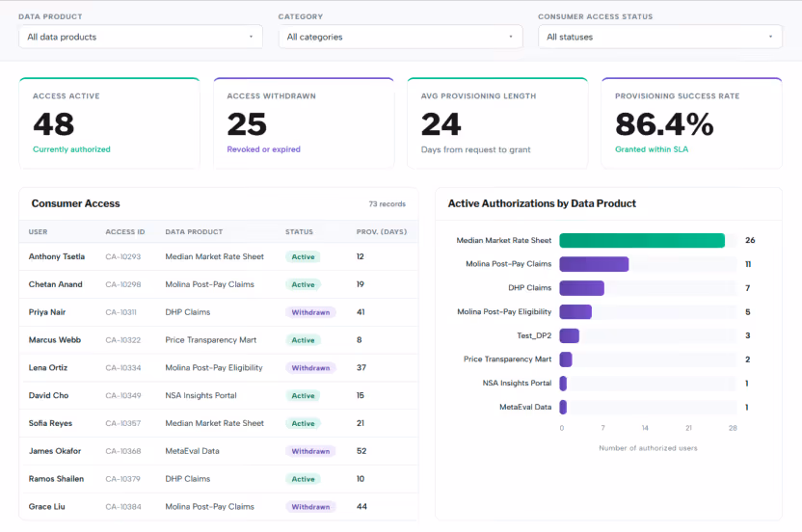Click access ID CA-10357
This screenshot has height=532, width=802.
tap(122, 423)
